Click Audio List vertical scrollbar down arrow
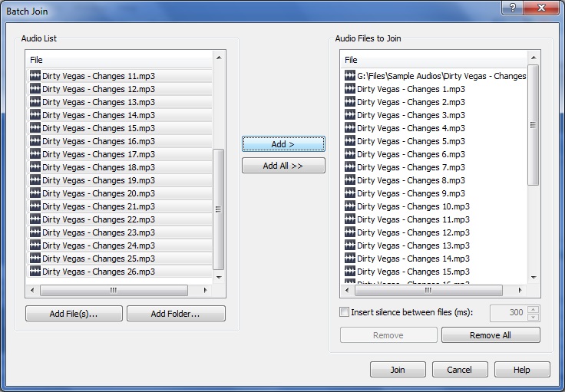The width and height of the screenshot is (565, 392). tap(219, 277)
